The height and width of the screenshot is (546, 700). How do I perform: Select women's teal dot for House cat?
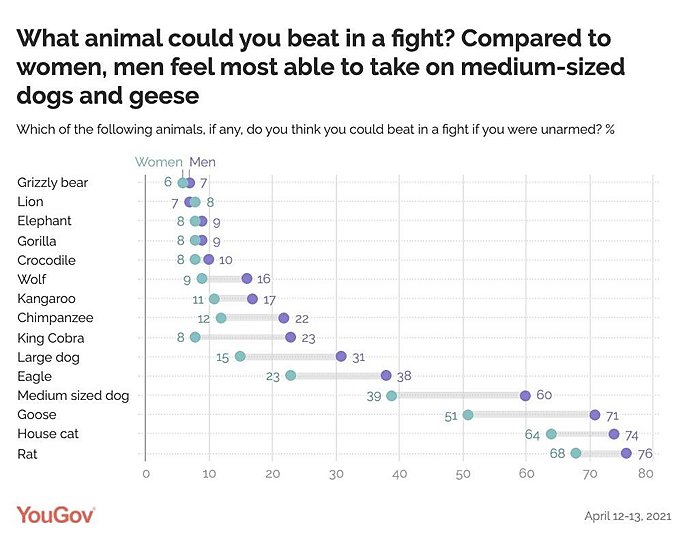(551, 434)
